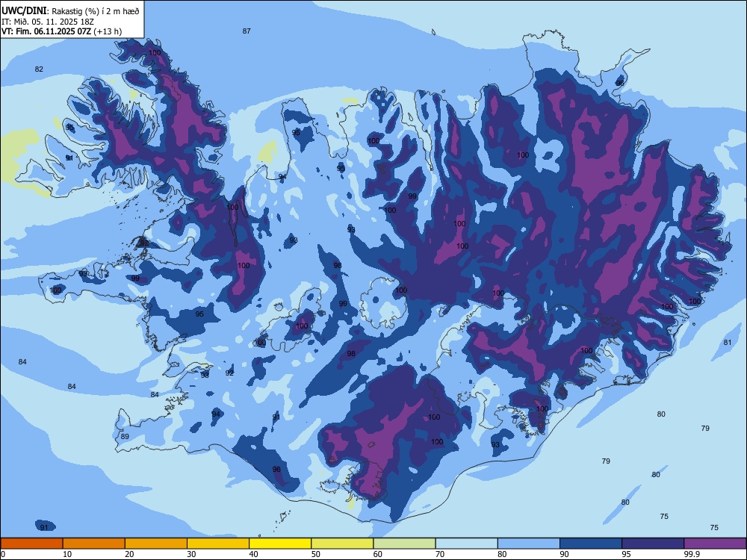Click the map value '89' on the southwest peninsula
Image resolution: width=747 pixels, height=560 pixels.
[125, 436]
